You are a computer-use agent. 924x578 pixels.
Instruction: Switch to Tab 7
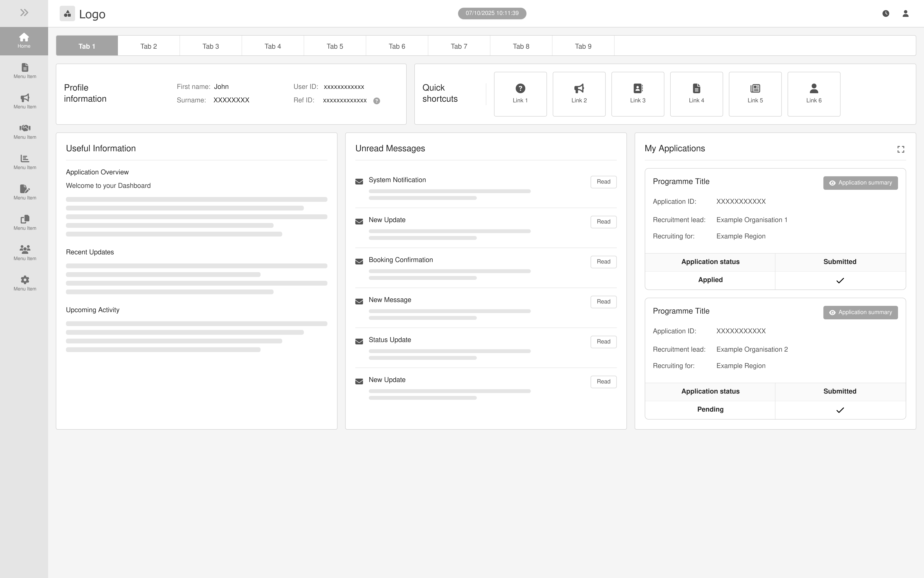(x=459, y=46)
